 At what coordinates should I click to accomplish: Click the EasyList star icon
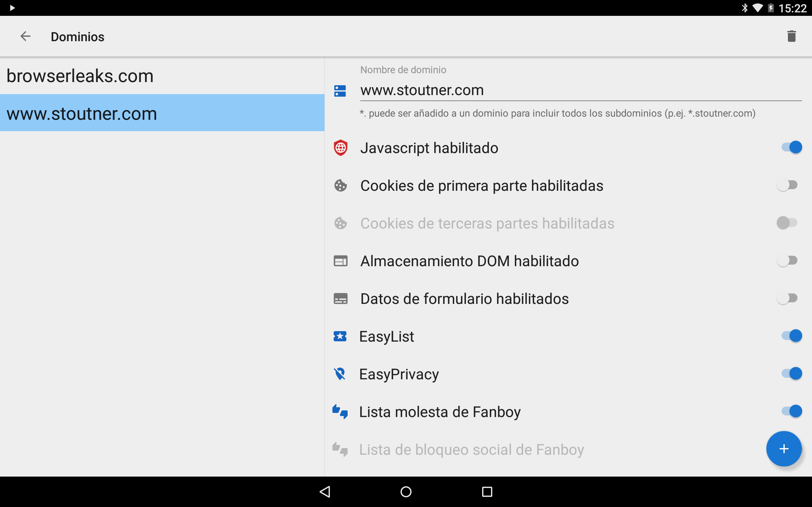(x=340, y=336)
